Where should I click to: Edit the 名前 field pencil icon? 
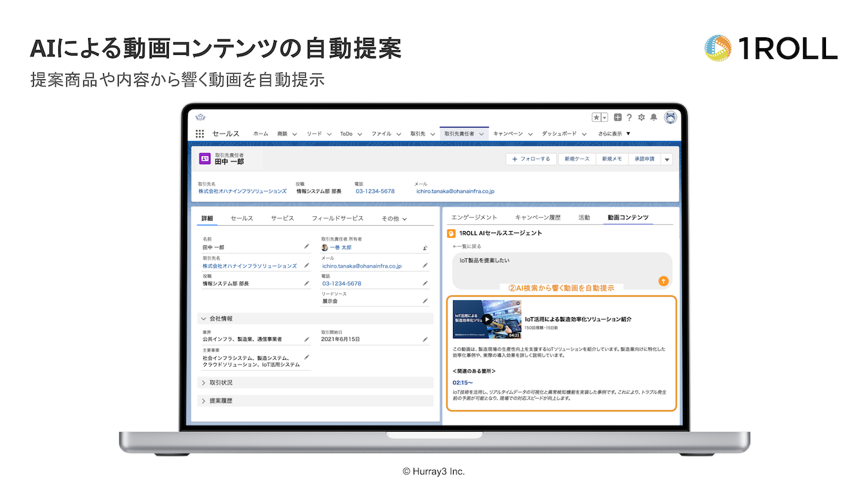(307, 247)
